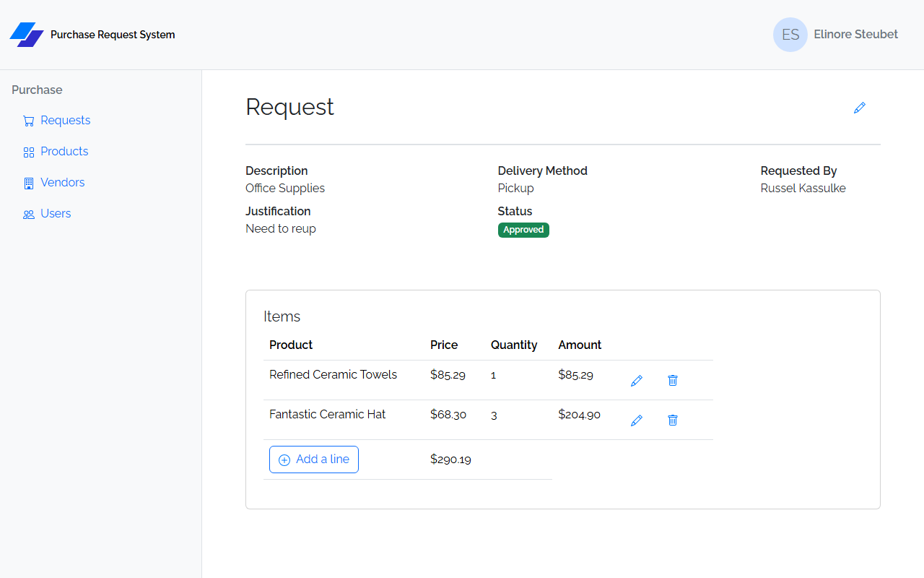Delete the Refined Ceramic Towels line
This screenshot has width=924, height=578.
click(x=673, y=380)
